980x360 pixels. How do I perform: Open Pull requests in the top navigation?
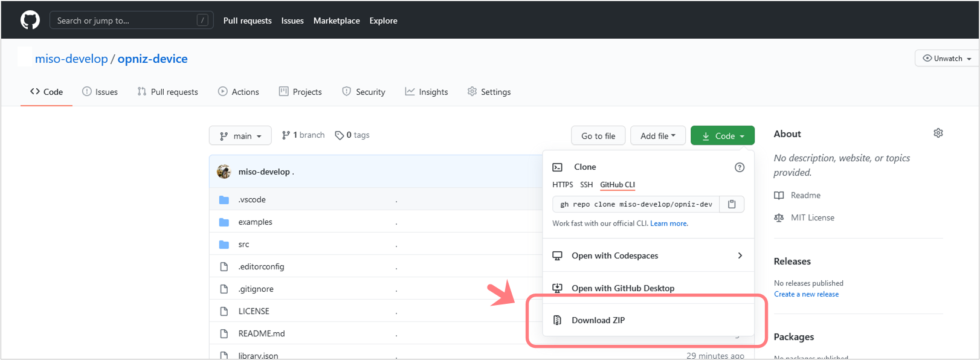[x=247, y=21]
